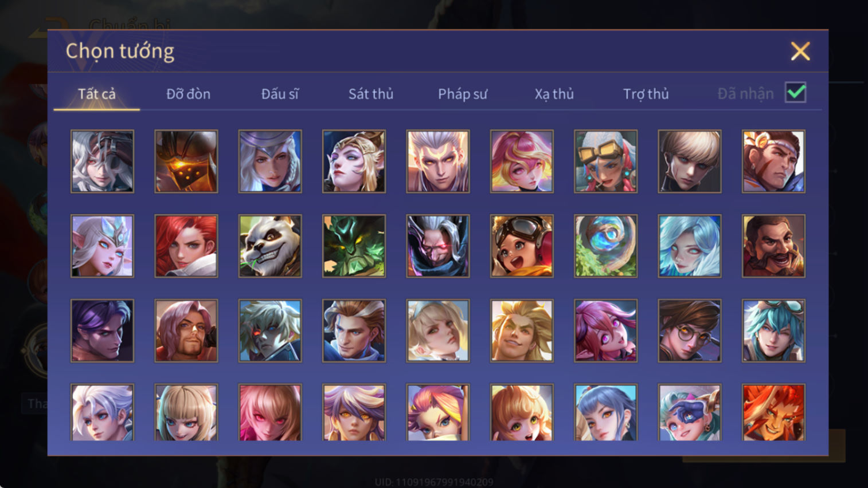
Task: Toggle the Đã nhận checkbox
Action: tap(796, 93)
